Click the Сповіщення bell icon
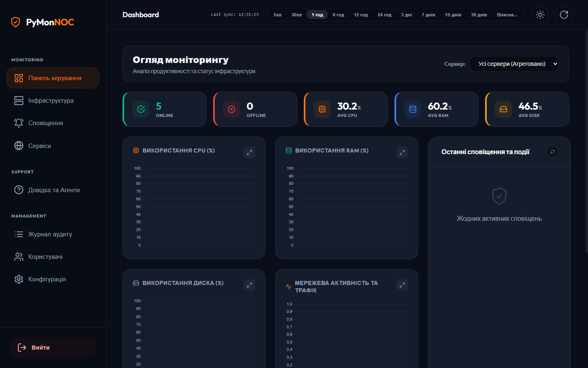 tap(19, 123)
